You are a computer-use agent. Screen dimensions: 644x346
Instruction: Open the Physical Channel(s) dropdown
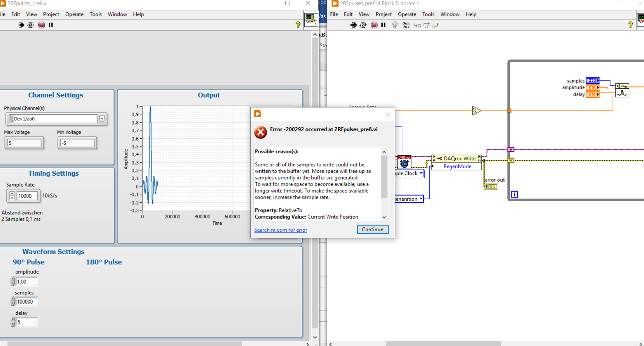[102, 119]
